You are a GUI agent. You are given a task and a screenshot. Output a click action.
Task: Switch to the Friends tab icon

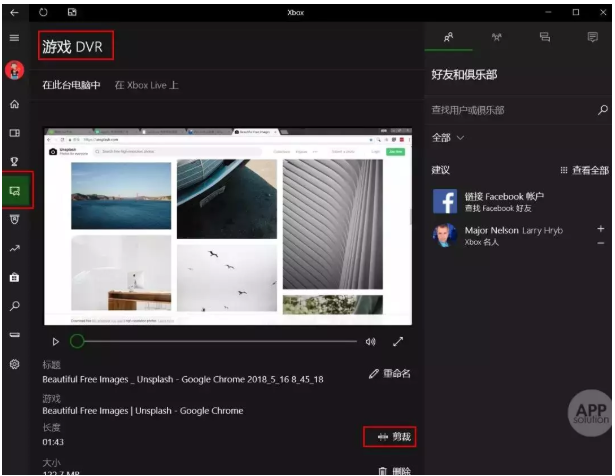coord(449,37)
